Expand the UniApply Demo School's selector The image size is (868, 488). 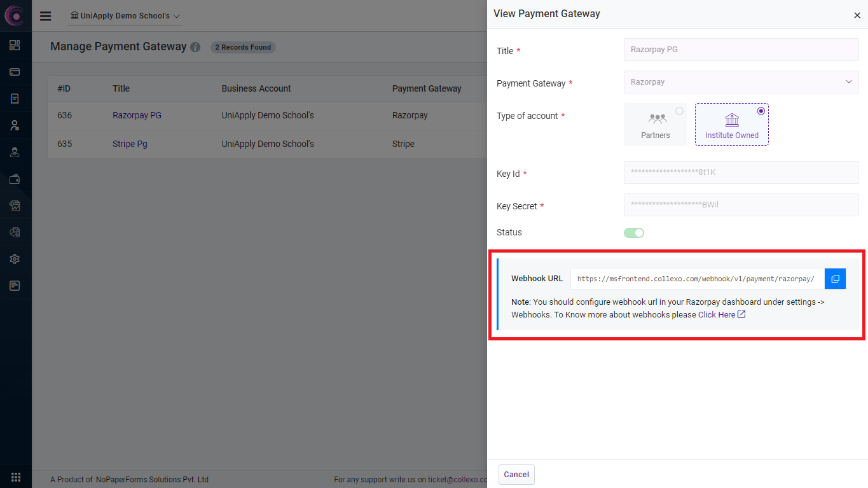tap(125, 16)
